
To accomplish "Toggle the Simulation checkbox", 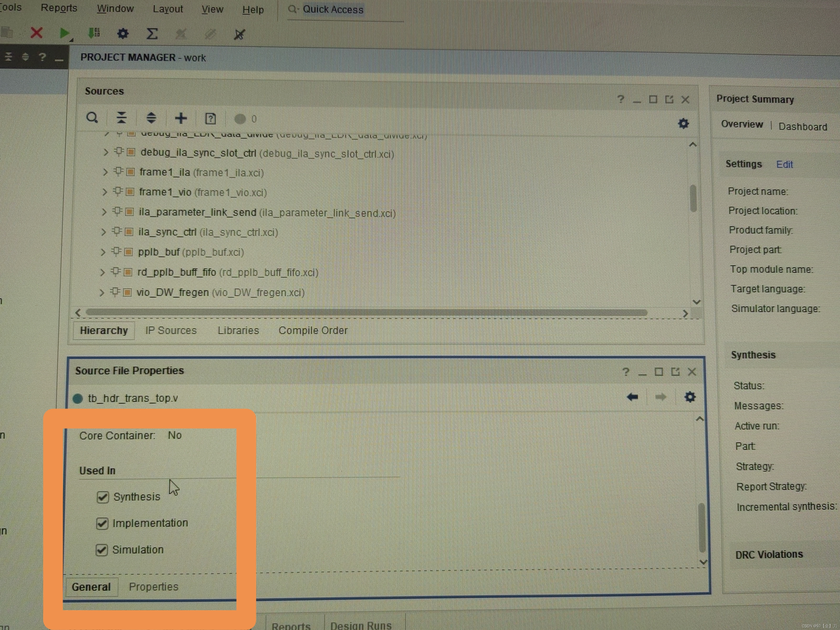I will pyautogui.click(x=101, y=550).
